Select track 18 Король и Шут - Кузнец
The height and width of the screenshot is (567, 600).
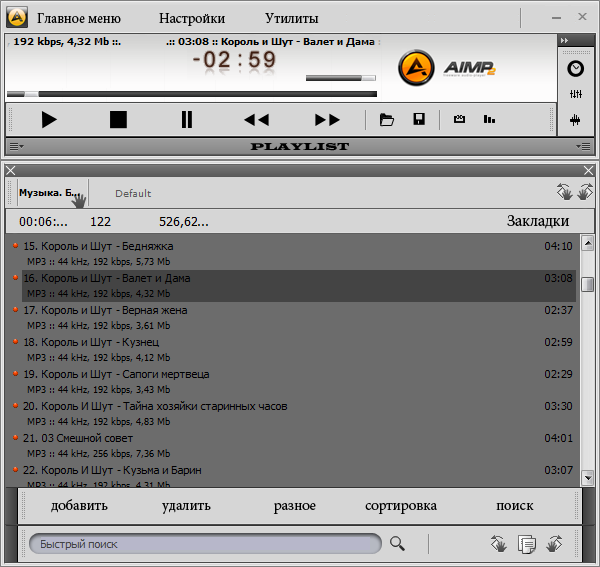[x=298, y=349]
